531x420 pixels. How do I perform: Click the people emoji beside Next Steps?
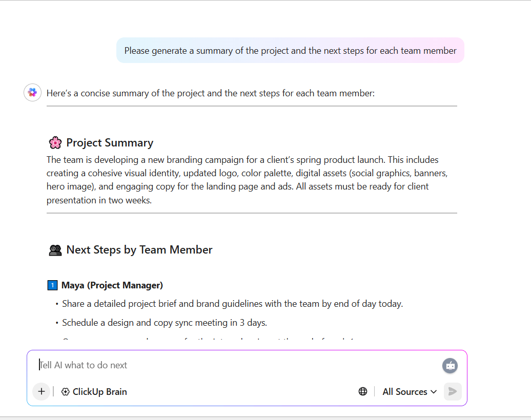[55, 250]
